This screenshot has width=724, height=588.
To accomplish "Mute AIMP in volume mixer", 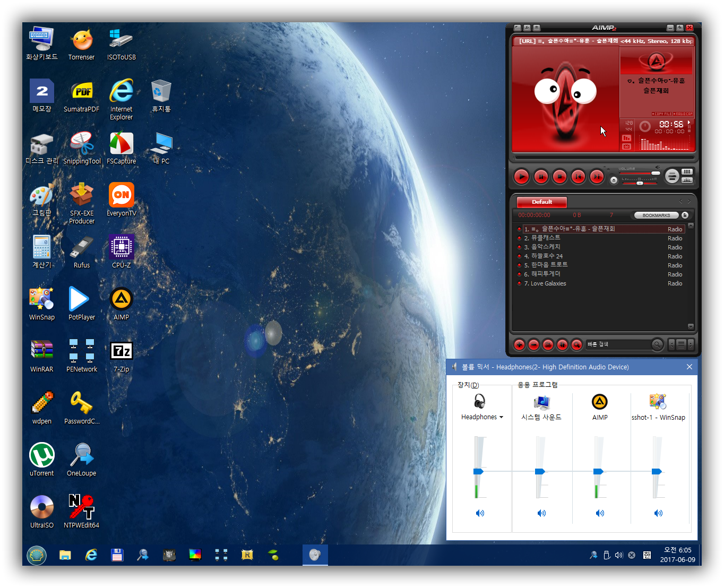I will 600,513.
